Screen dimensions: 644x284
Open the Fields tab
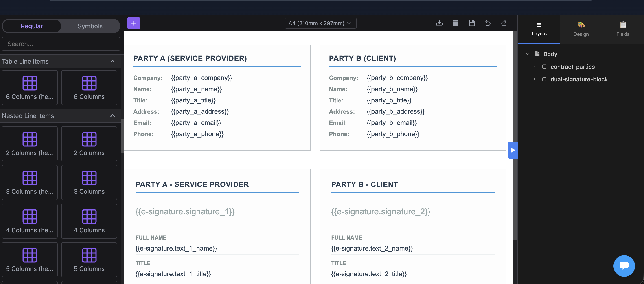pos(622,29)
